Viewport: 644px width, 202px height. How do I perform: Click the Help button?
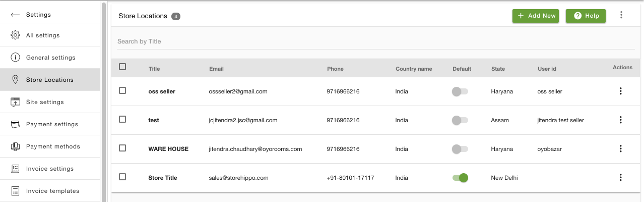coord(586,16)
